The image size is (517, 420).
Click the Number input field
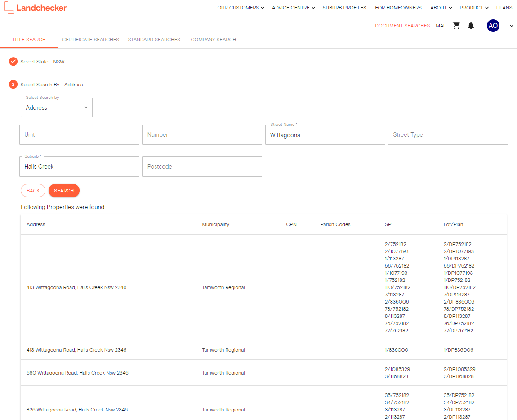coord(202,134)
